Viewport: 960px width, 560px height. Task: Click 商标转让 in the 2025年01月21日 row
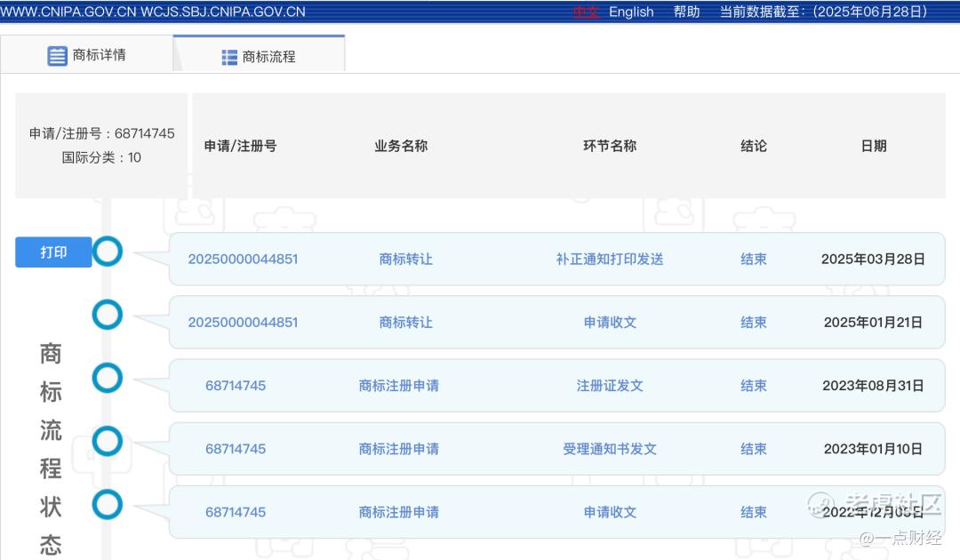(406, 323)
